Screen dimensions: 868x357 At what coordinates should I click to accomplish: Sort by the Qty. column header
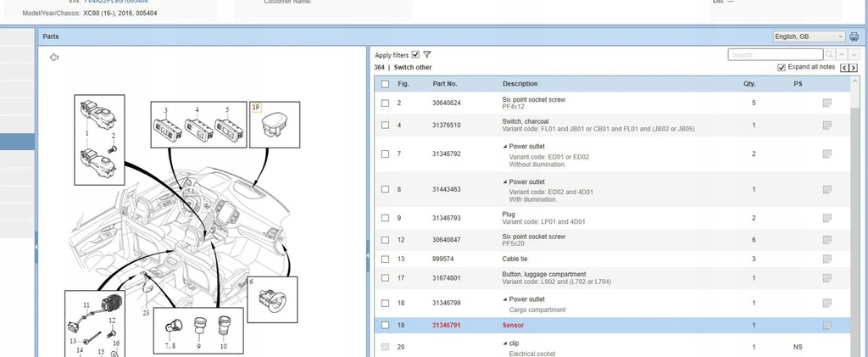point(749,84)
